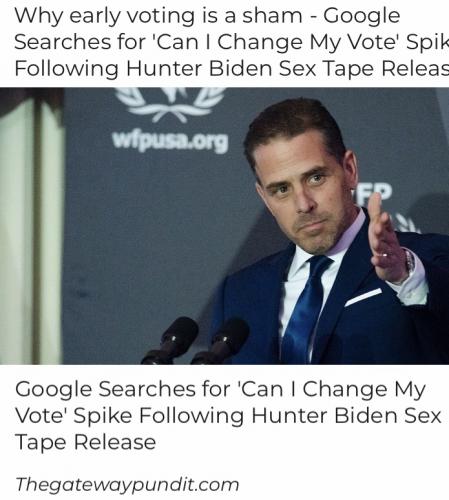449x500 pixels.
Task: Click the man's blue tie in the photo
Action: coord(304,313)
